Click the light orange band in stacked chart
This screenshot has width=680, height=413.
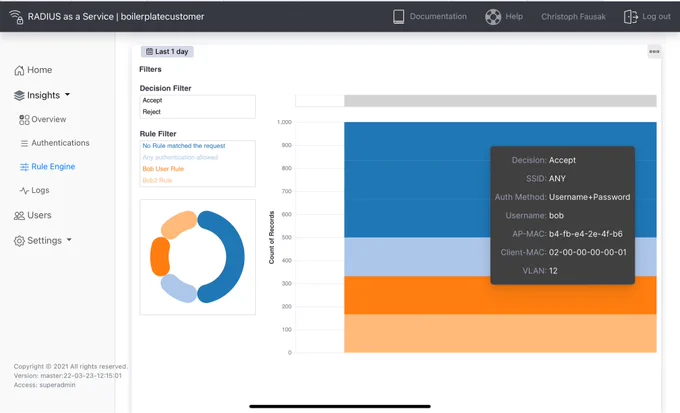(500, 334)
